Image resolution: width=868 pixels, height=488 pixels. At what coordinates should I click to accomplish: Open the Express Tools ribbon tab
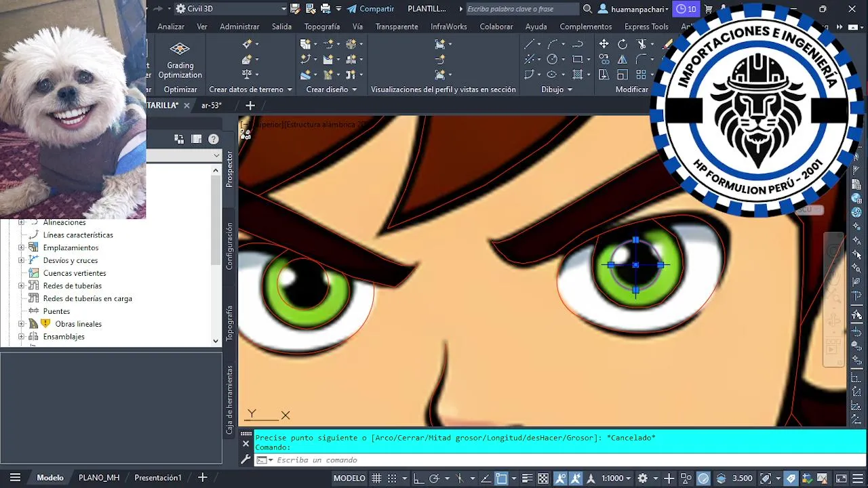pos(646,26)
